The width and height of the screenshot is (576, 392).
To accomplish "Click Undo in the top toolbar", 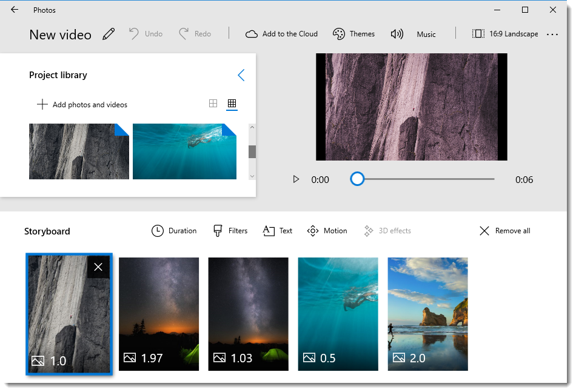I will (x=146, y=33).
